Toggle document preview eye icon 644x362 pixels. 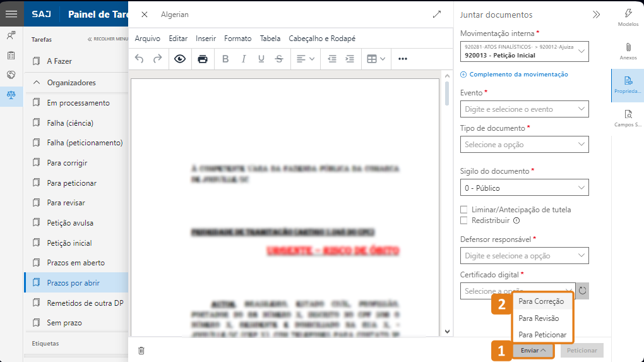pos(180,59)
